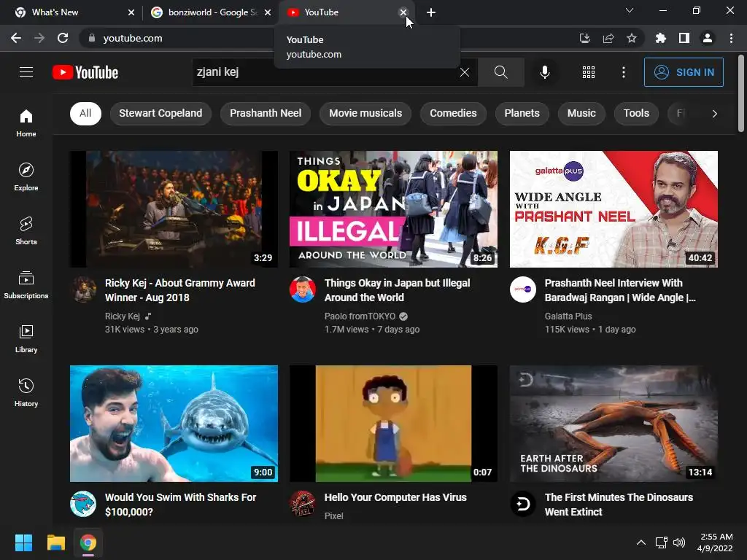
Task: Open a new browser tab
Action: (x=430, y=12)
